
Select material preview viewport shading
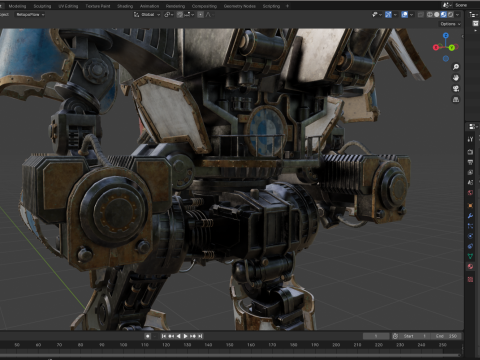[x=444, y=15]
